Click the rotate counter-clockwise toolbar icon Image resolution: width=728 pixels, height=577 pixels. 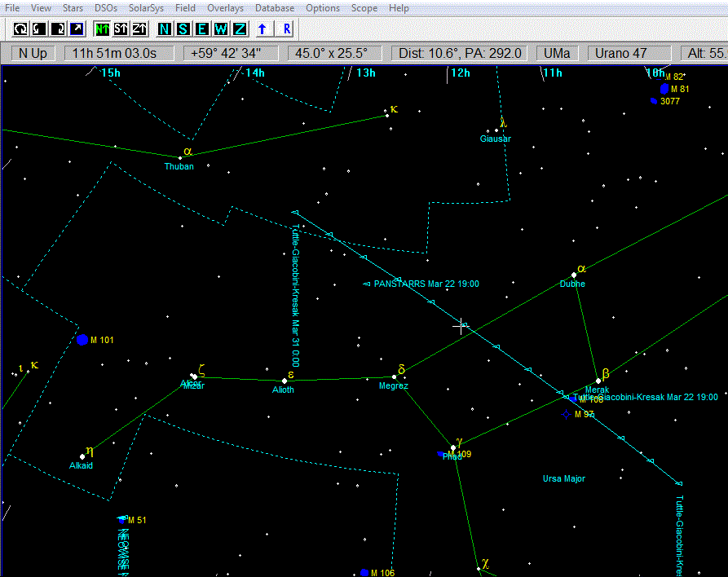(40, 29)
